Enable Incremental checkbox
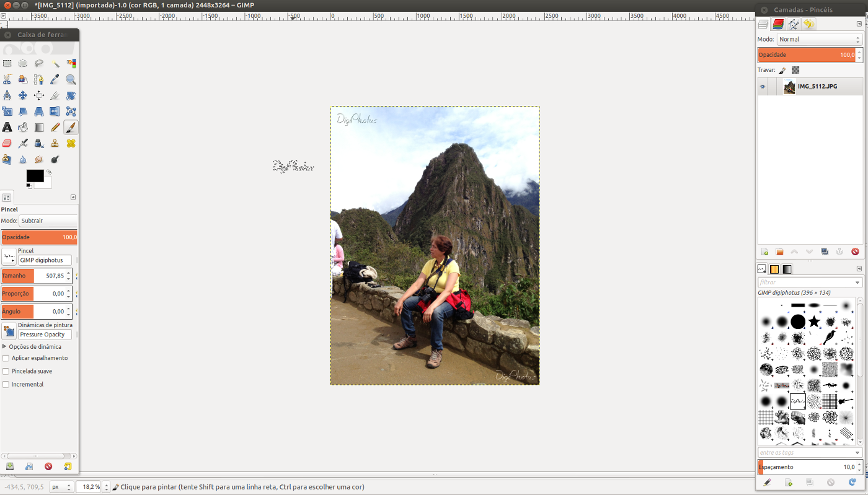 6,384
